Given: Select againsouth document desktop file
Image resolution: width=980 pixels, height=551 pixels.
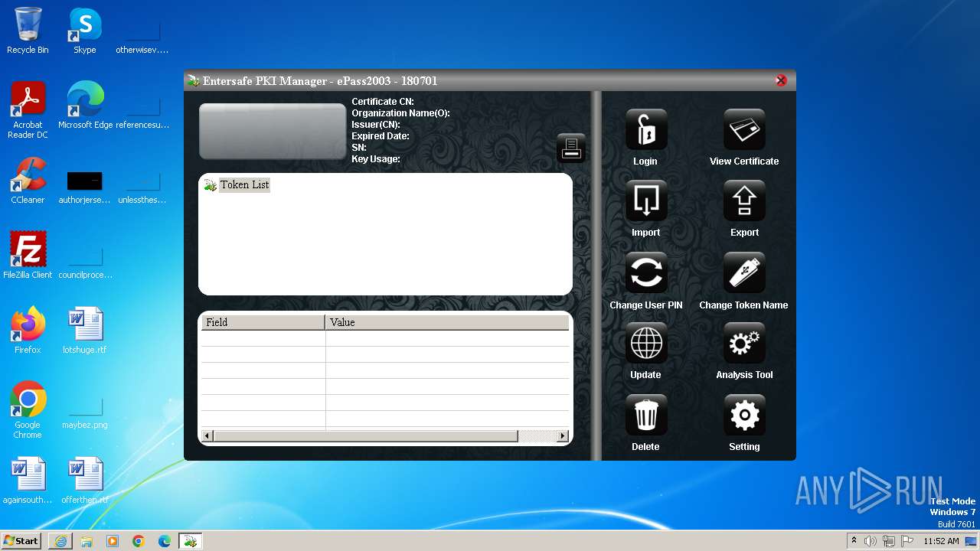Looking at the screenshot, I should tap(28, 481).
